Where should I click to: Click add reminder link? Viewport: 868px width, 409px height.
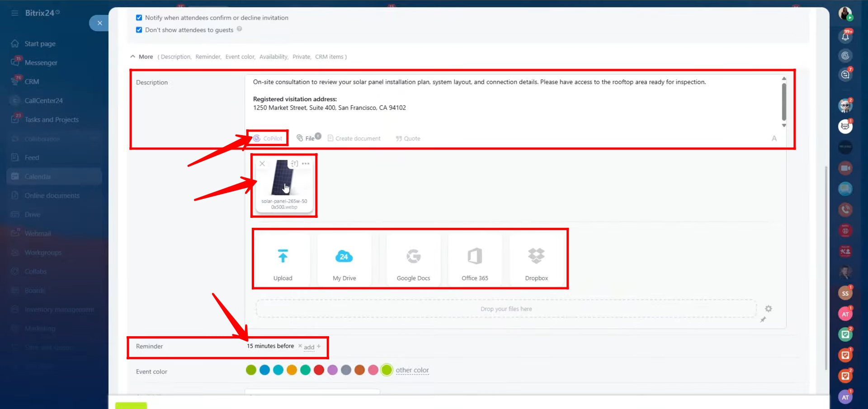[309, 347]
